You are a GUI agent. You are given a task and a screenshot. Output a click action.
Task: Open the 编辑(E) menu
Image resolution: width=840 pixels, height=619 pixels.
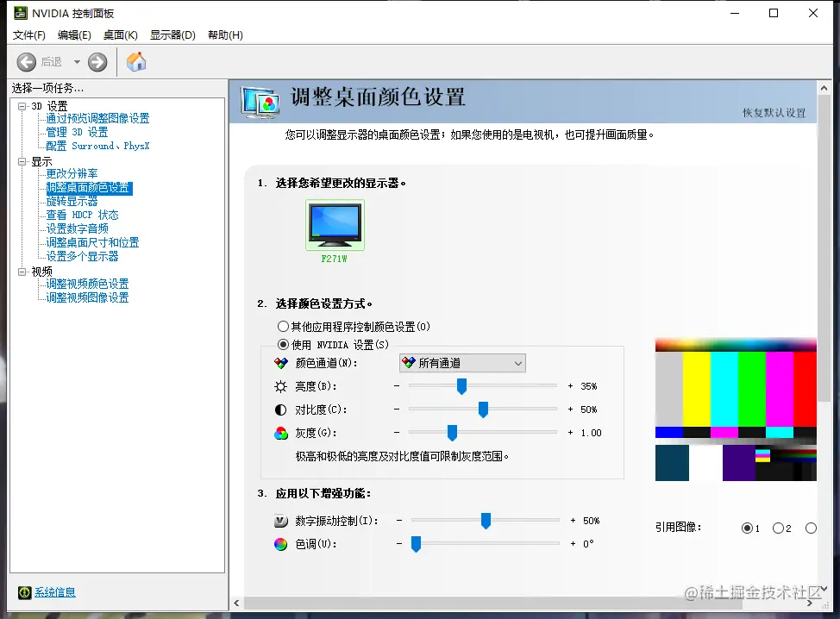coord(74,35)
